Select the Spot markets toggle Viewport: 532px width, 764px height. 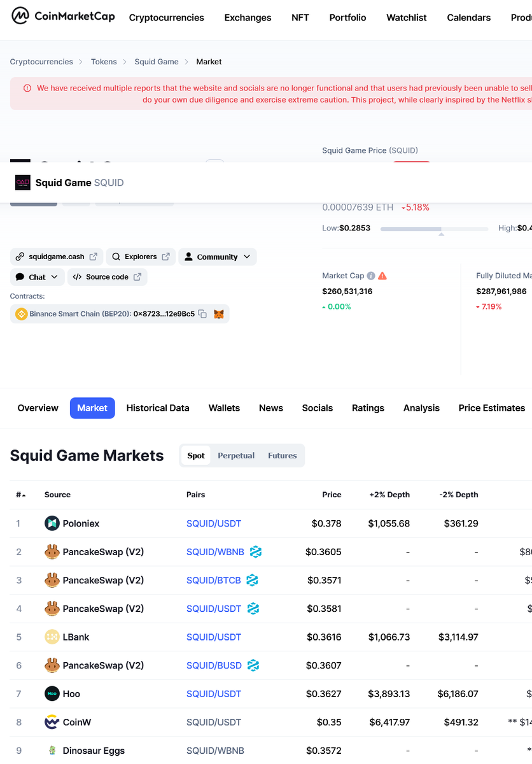pos(196,455)
